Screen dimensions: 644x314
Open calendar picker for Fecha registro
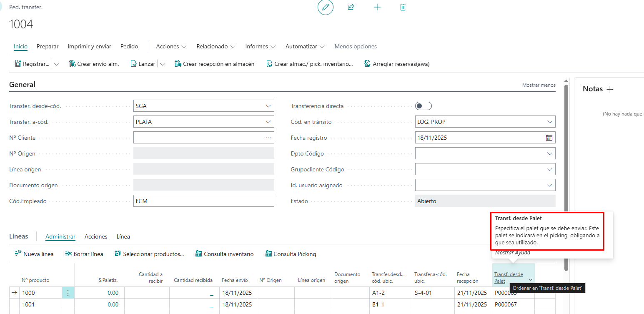tap(549, 138)
